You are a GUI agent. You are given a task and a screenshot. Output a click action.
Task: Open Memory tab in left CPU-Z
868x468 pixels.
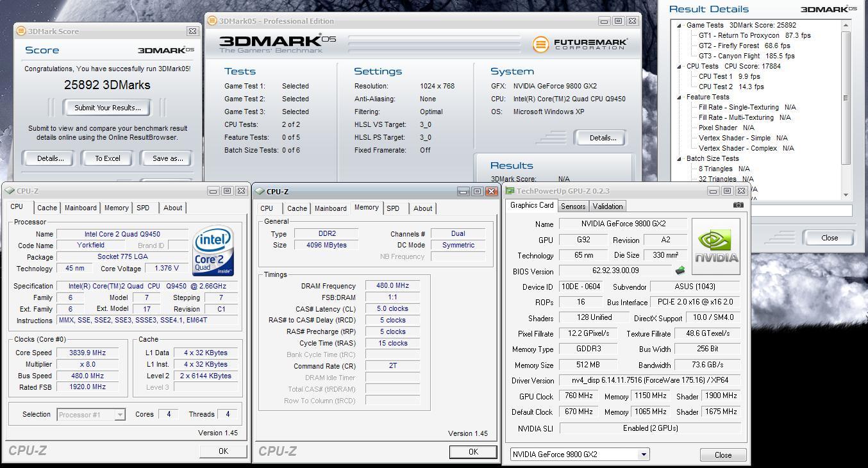click(x=116, y=208)
